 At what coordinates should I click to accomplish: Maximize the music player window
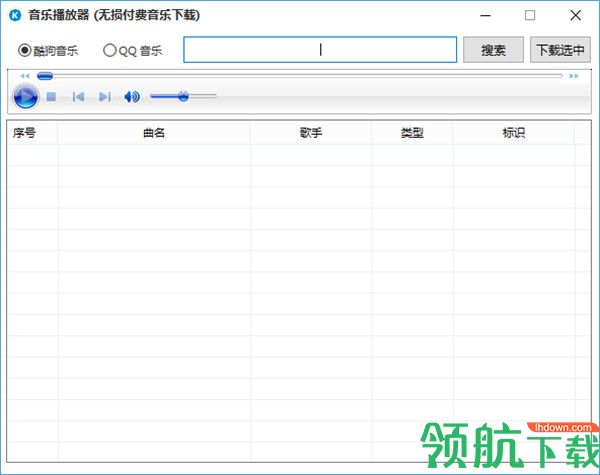coord(530,15)
